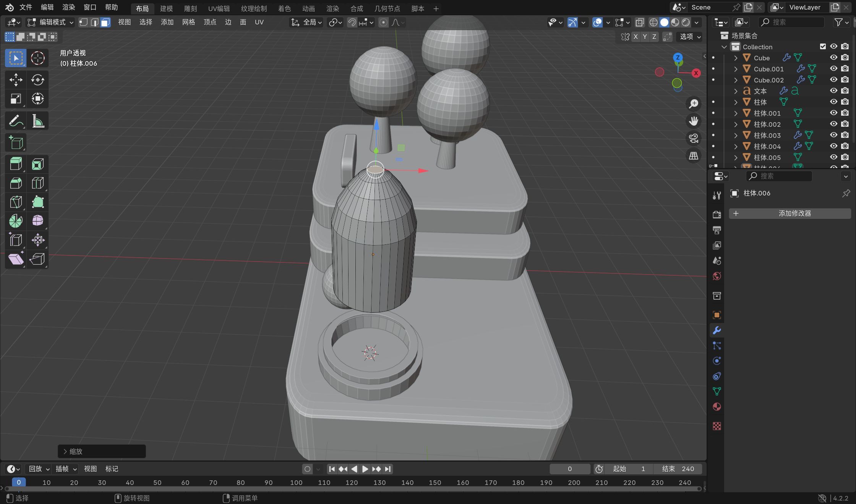Choose the Loop Cut tool
This screenshot has width=856, height=504.
pos(37,183)
